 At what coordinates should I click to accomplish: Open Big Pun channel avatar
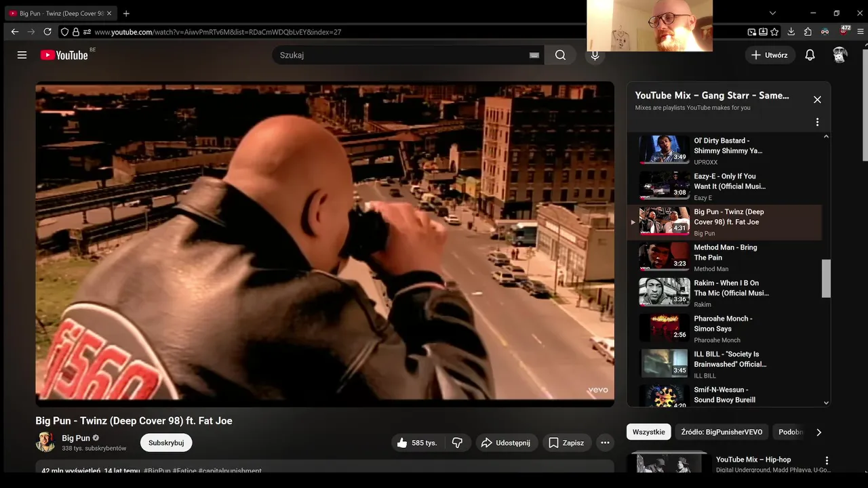45,442
